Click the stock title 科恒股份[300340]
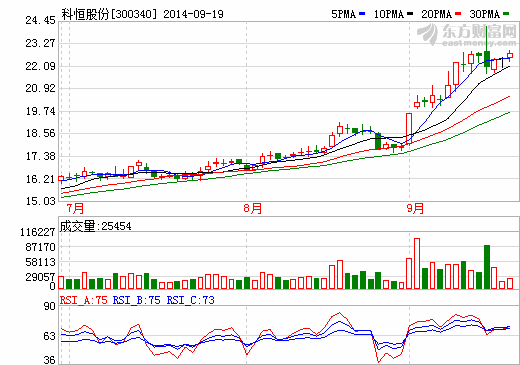 pyautogui.click(x=109, y=14)
